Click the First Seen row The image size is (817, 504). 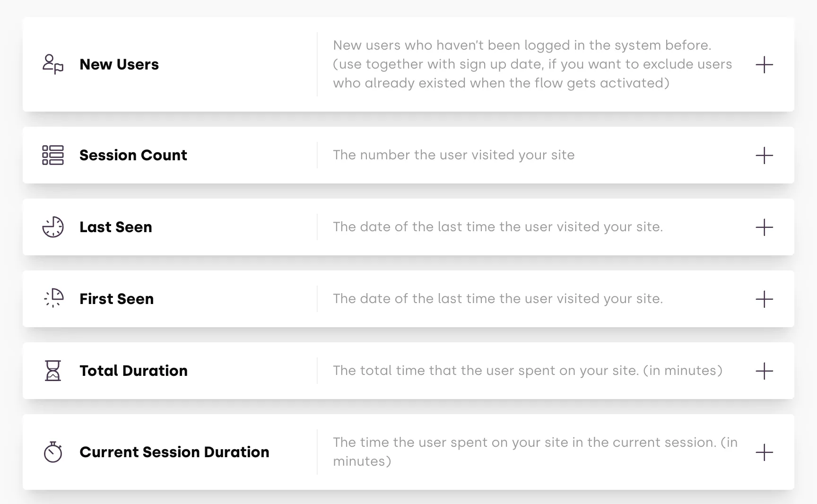click(116, 299)
